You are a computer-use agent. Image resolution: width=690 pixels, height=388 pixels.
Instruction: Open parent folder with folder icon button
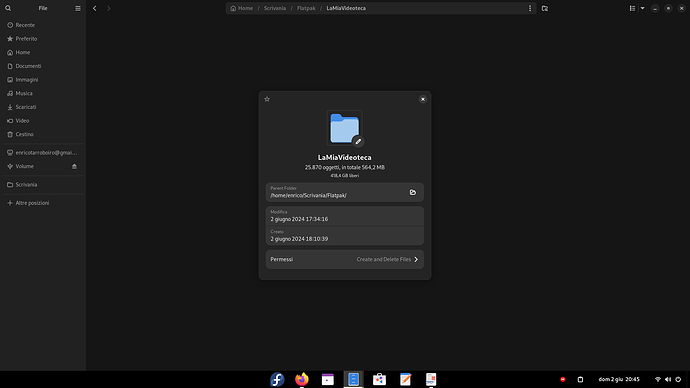413,192
